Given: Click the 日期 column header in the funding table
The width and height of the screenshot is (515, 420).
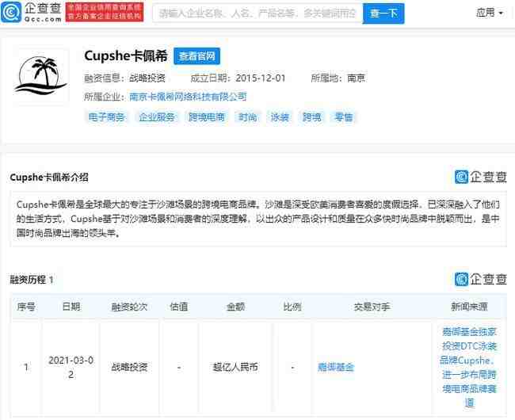Looking at the screenshot, I should tap(71, 307).
